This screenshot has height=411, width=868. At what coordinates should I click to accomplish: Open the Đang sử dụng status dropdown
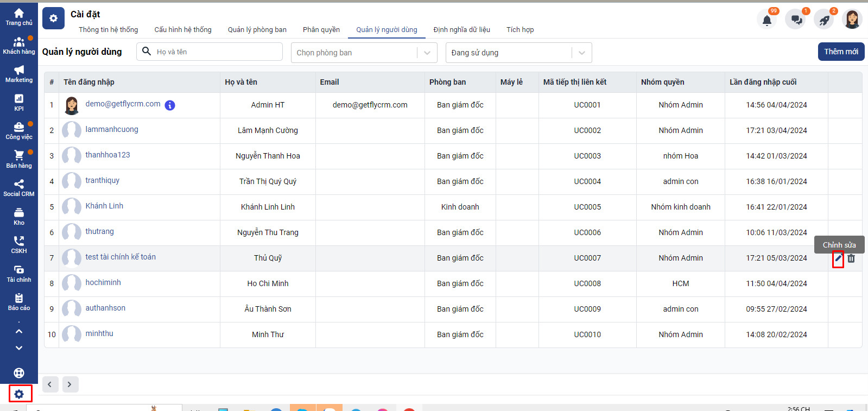click(519, 53)
